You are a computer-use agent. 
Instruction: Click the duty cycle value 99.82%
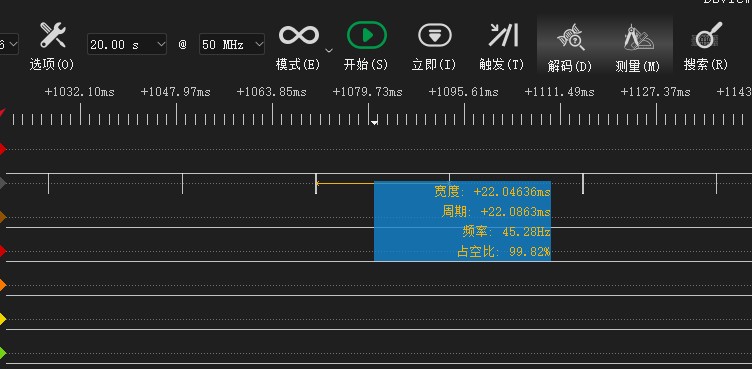(529, 251)
